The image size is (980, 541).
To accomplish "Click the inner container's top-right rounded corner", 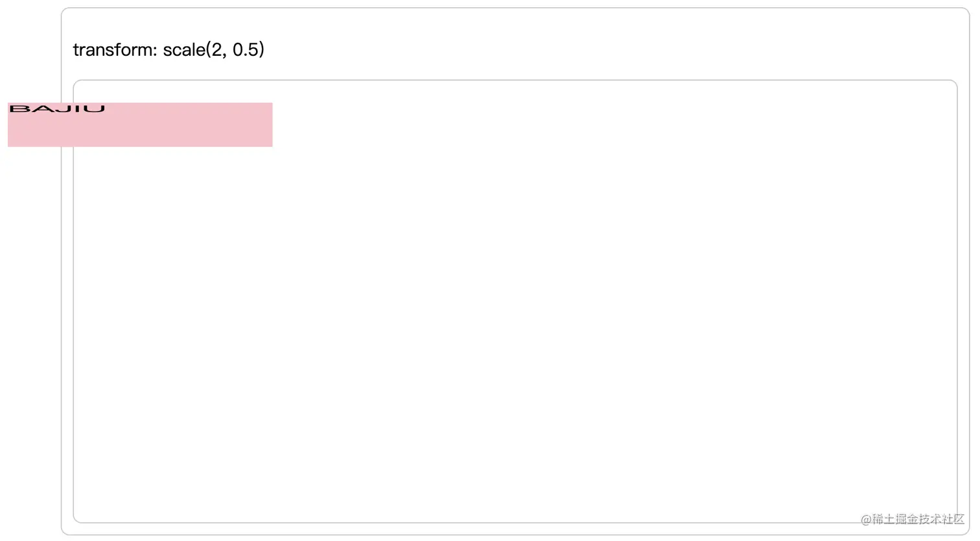I will (952, 85).
